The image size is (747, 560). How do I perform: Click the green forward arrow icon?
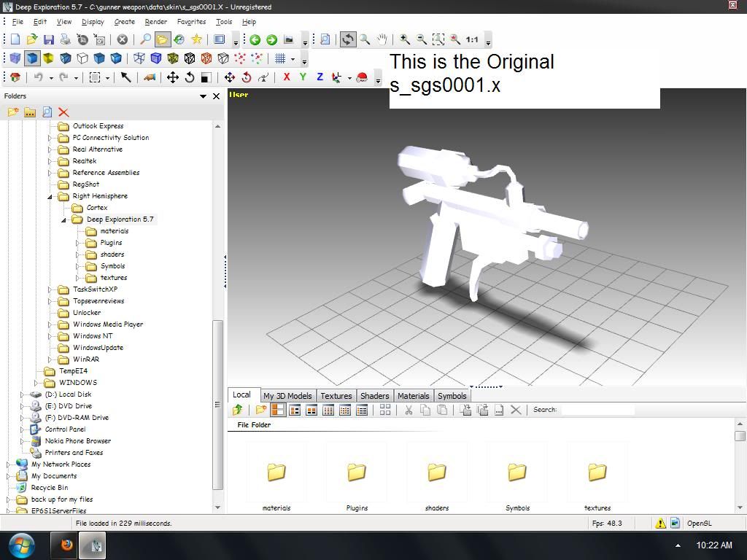[271, 39]
